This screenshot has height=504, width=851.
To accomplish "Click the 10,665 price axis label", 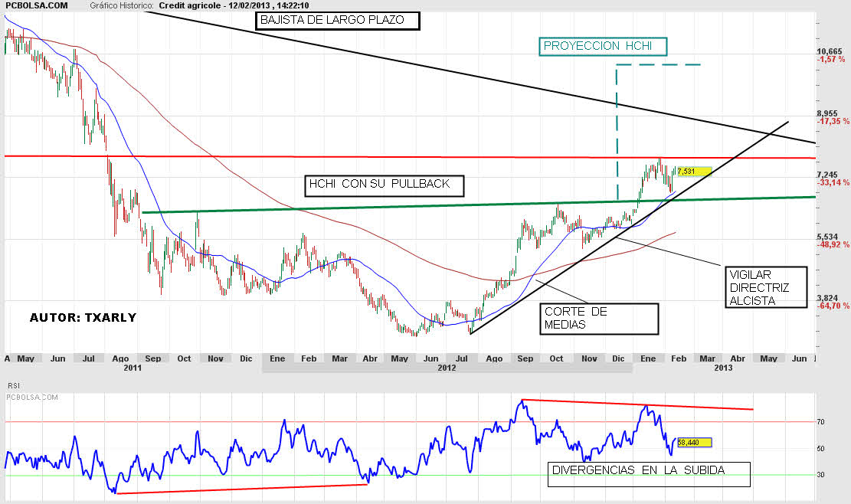I will tap(829, 52).
